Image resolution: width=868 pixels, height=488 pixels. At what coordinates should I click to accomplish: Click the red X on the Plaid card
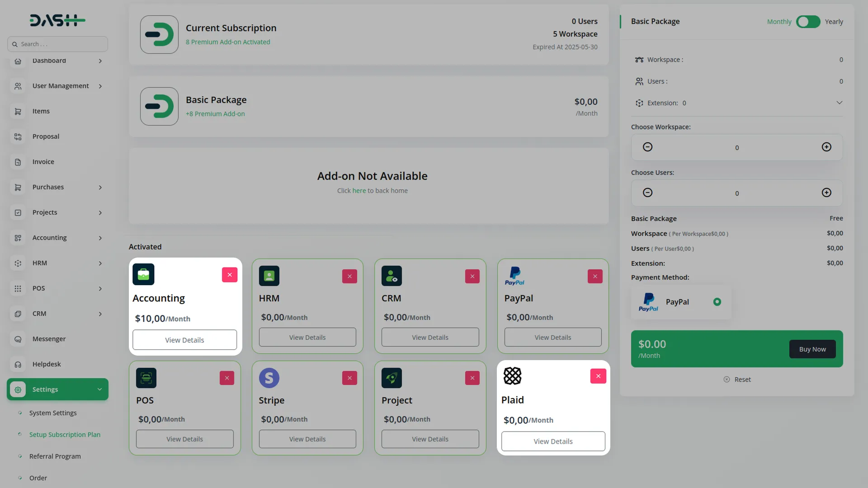598,376
